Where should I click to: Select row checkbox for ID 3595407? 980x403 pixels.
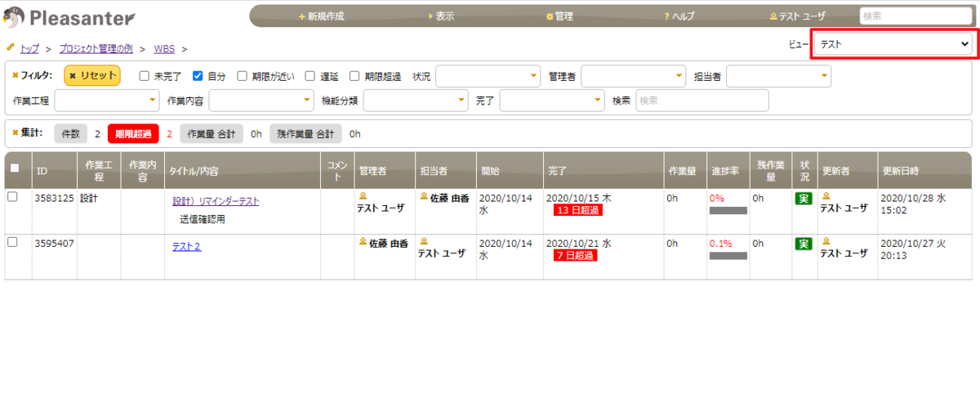click(x=12, y=242)
